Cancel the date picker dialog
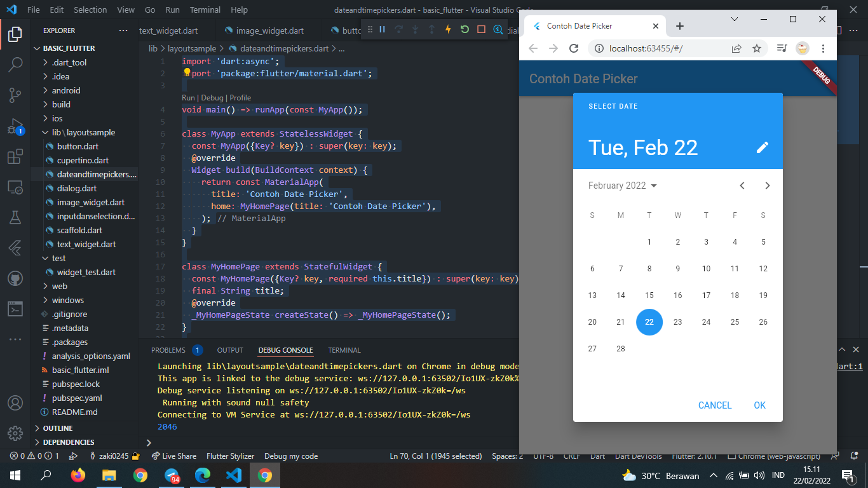 click(x=715, y=405)
